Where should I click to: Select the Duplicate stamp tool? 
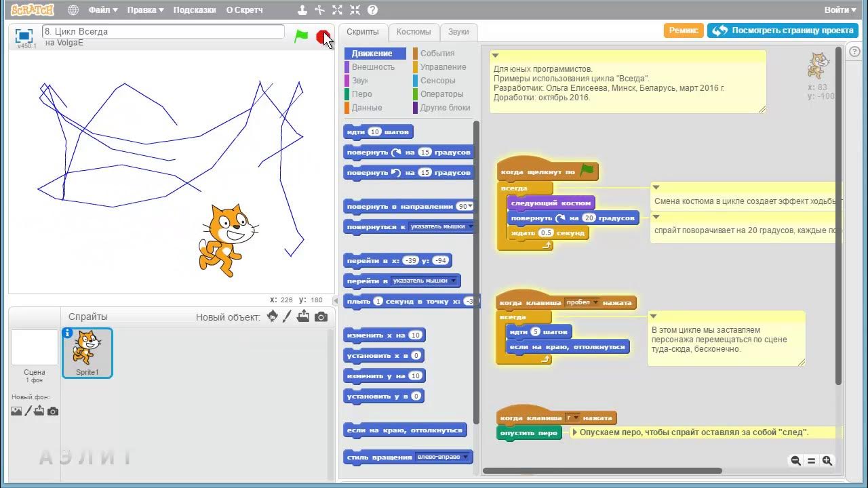coord(302,10)
